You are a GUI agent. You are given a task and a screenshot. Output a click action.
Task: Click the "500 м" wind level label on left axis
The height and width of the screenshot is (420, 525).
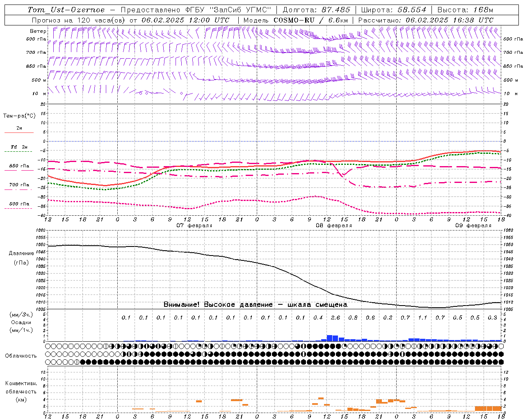point(39,80)
